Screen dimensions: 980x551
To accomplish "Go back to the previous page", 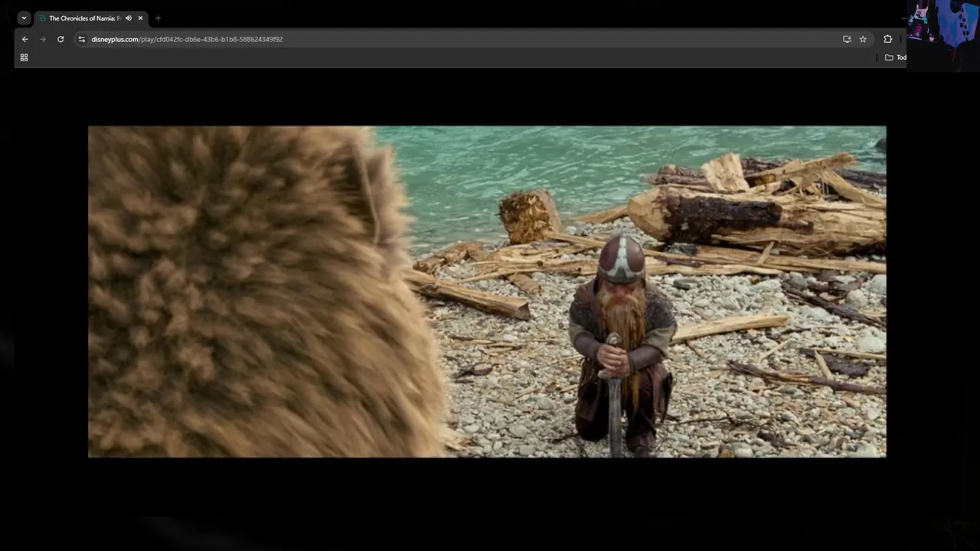I will (25, 39).
